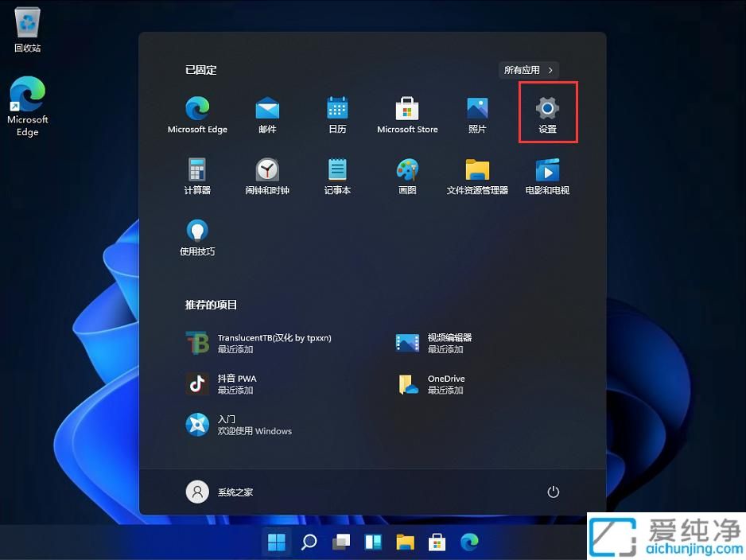
Task: Expand 所有应用 (All apps) list
Action: (x=527, y=70)
